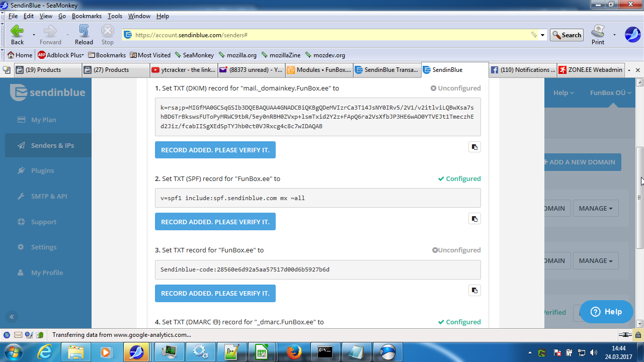
Task: Open the Go menu
Action: point(62,16)
